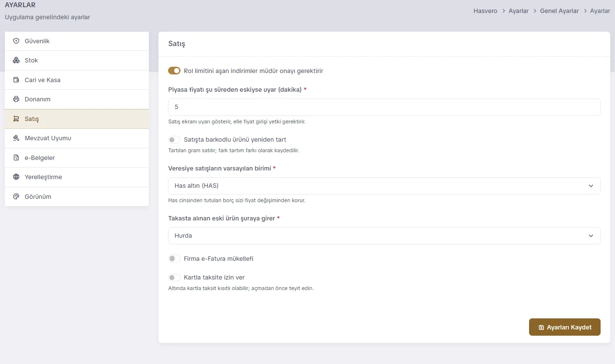Click the 'Satışta barkodlu ürünü yeniden tart' label
615x364 pixels.
[x=235, y=140]
